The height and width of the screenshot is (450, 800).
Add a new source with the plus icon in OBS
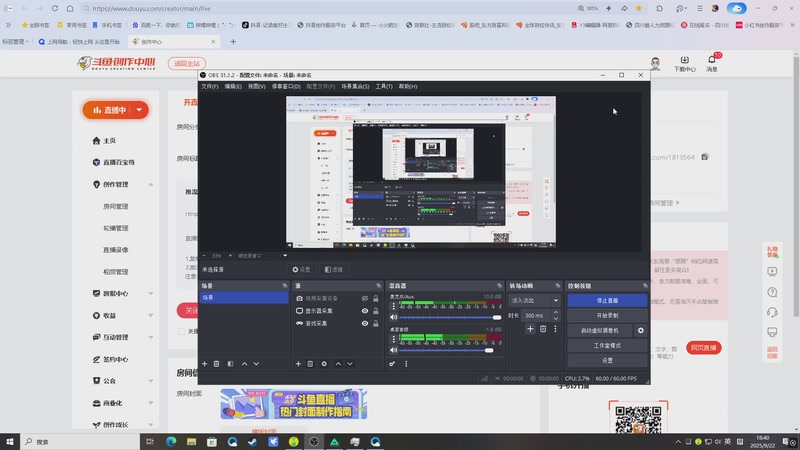pos(298,364)
